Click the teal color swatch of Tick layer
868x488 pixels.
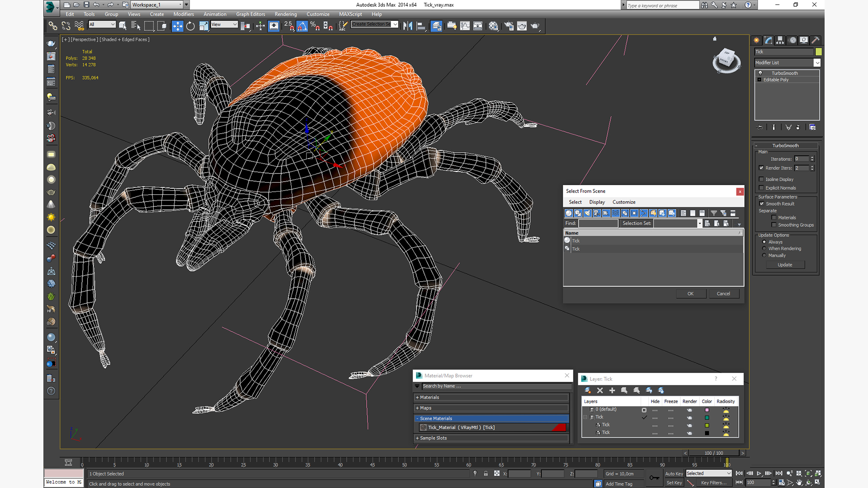(707, 418)
